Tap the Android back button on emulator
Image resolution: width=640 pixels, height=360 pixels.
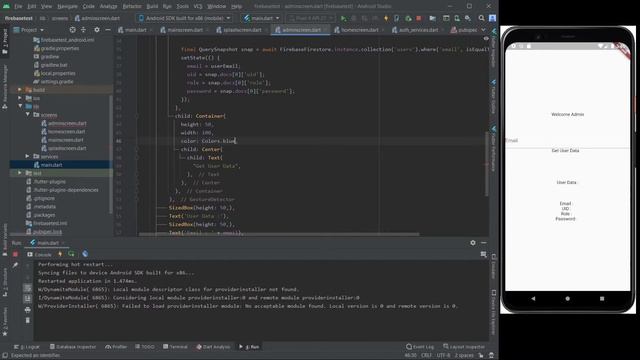tap(533, 298)
